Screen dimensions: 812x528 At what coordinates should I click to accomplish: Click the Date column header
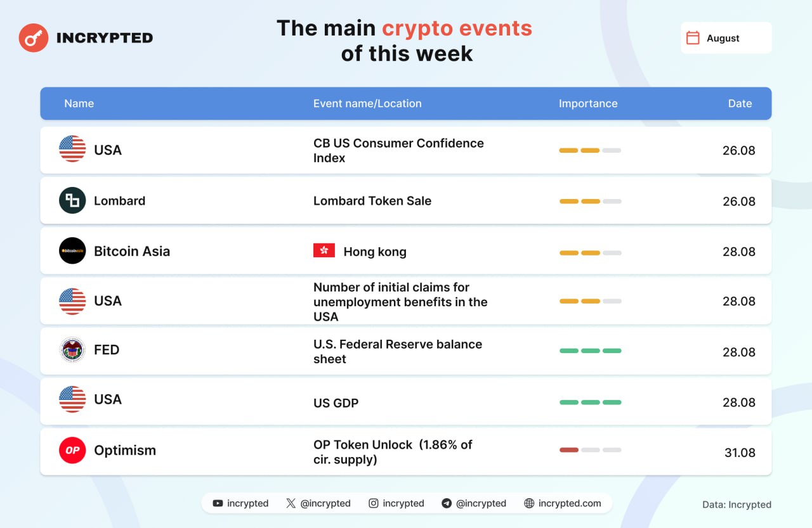(x=740, y=103)
